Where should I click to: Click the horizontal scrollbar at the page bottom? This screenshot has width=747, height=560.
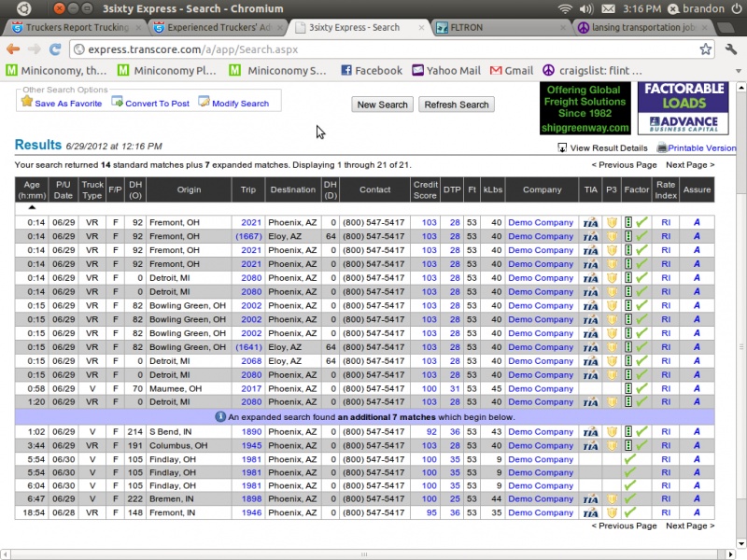(x=364, y=554)
